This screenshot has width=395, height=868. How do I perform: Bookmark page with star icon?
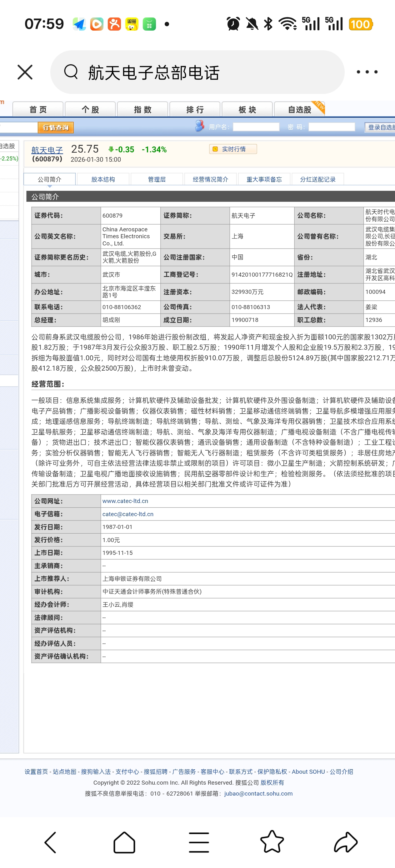272,841
